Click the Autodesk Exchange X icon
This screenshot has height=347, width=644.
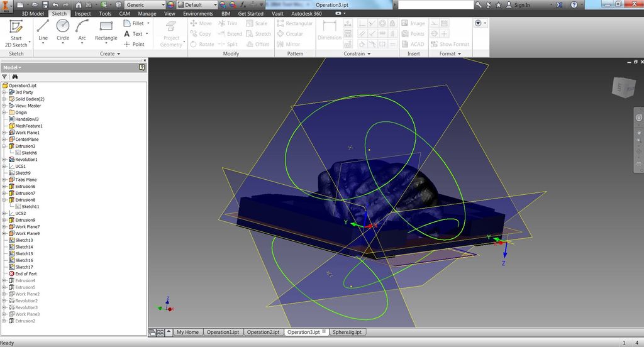[559, 5]
